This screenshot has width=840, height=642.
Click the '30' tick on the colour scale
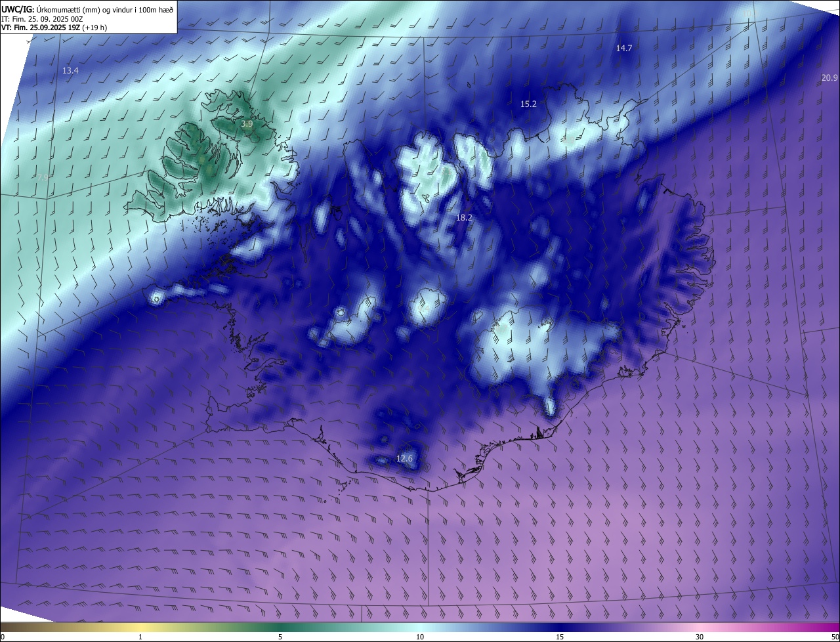click(700, 637)
